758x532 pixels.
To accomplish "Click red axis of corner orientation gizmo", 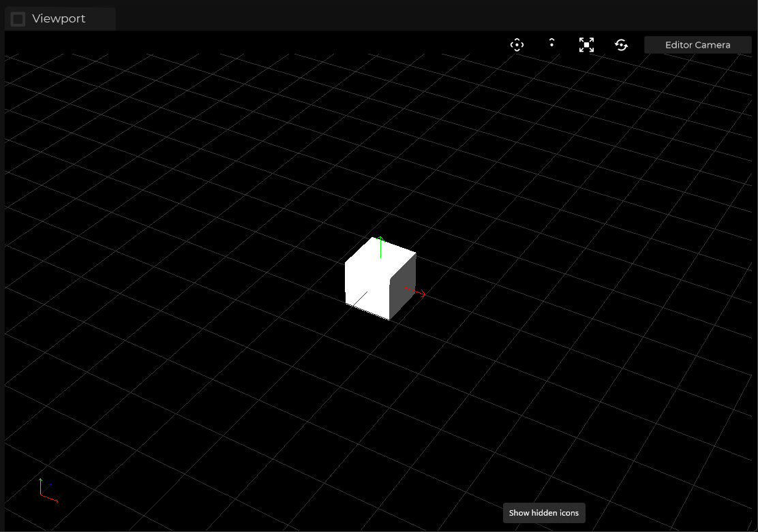I will point(50,499).
